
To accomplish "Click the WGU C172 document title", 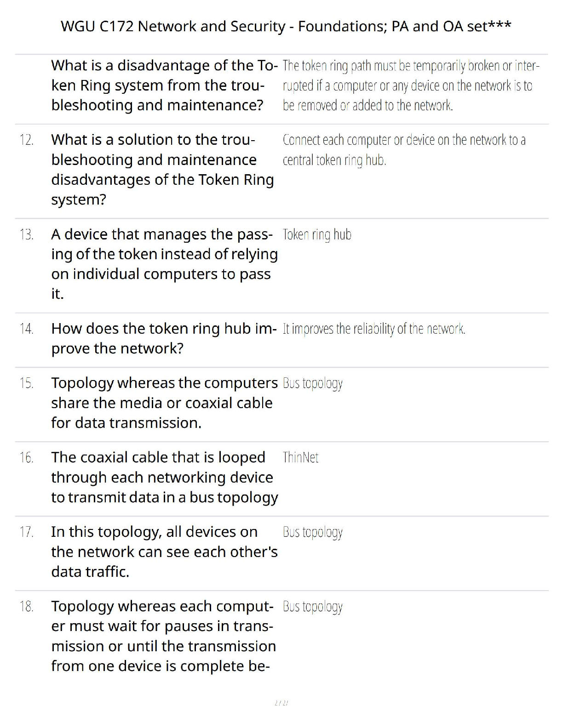I will [286, 27].
